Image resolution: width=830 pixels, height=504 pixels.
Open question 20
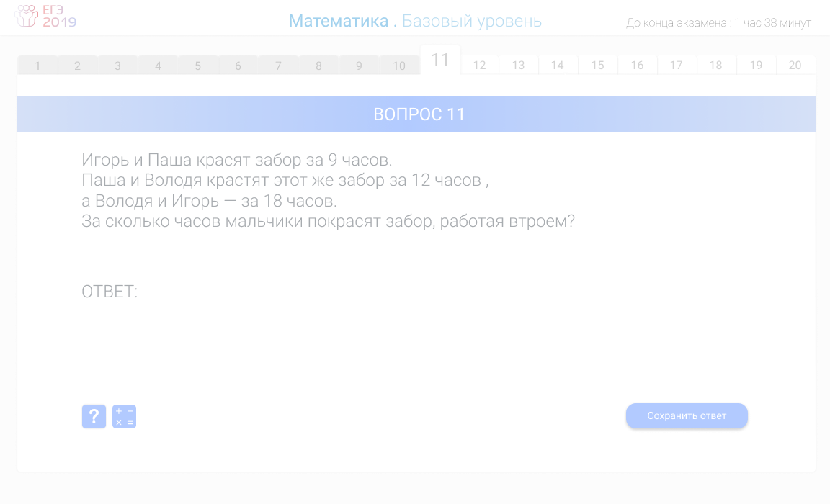795,65
